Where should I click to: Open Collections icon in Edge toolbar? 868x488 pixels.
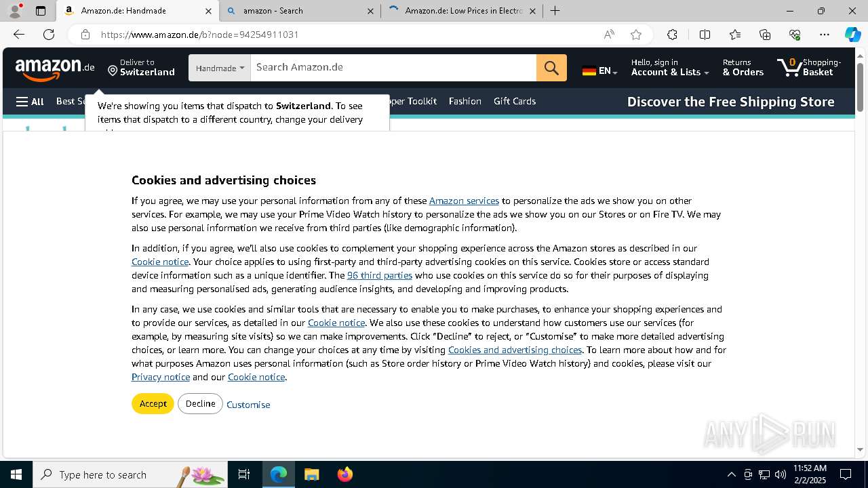(x=765, y=35)
